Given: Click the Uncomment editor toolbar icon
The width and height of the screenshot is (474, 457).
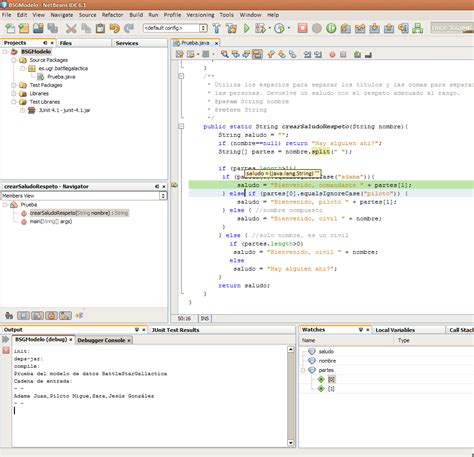Looking at the screenshot, I should tap(368, 54).
